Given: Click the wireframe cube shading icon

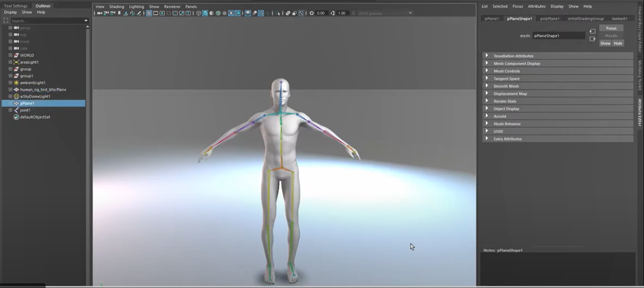Looking at the screenshot, I should point(198,13).
